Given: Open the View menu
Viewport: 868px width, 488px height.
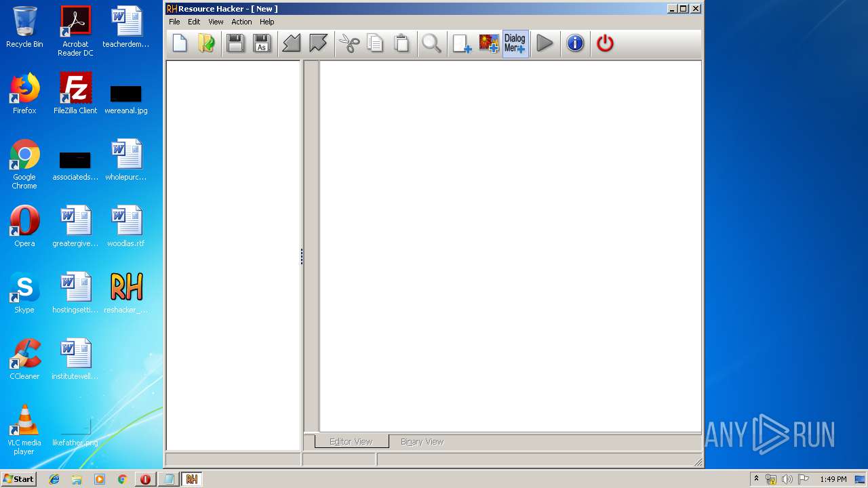Looking at the screenshot, I should pos(216,22).
